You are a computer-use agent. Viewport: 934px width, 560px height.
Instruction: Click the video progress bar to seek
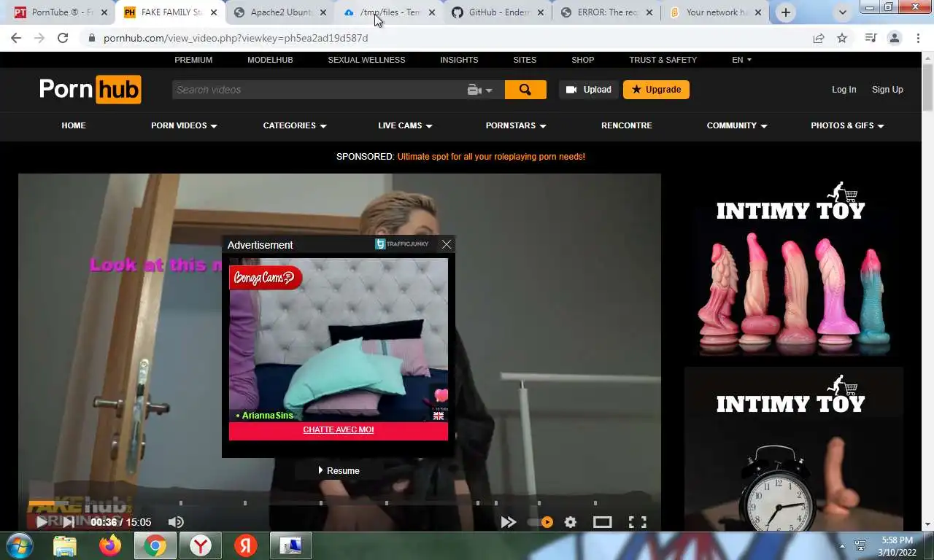pyautogui.click(x=339, y=502)
